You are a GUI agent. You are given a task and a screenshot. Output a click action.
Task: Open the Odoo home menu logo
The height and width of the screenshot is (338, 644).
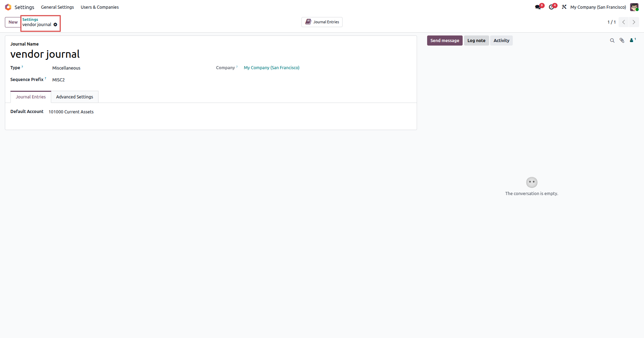(x=8, y=7)
